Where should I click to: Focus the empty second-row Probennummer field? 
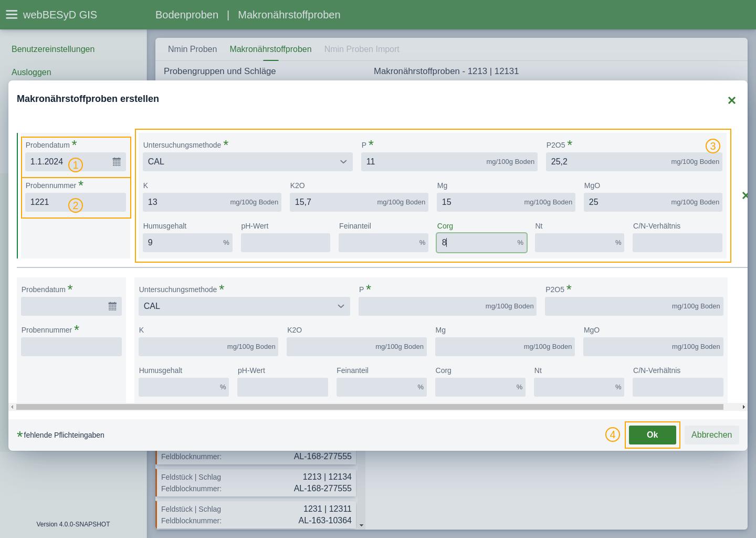(x=71, y=347)
